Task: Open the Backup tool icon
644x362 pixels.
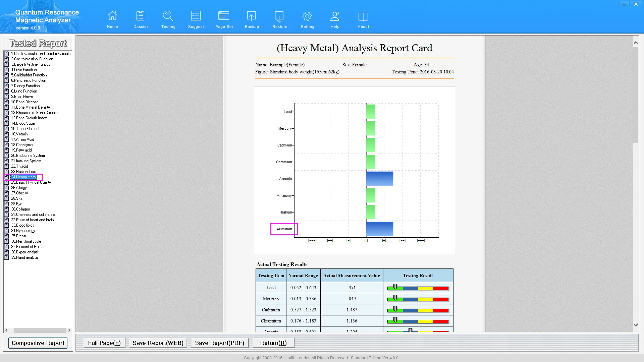Action: pos(252,20)
